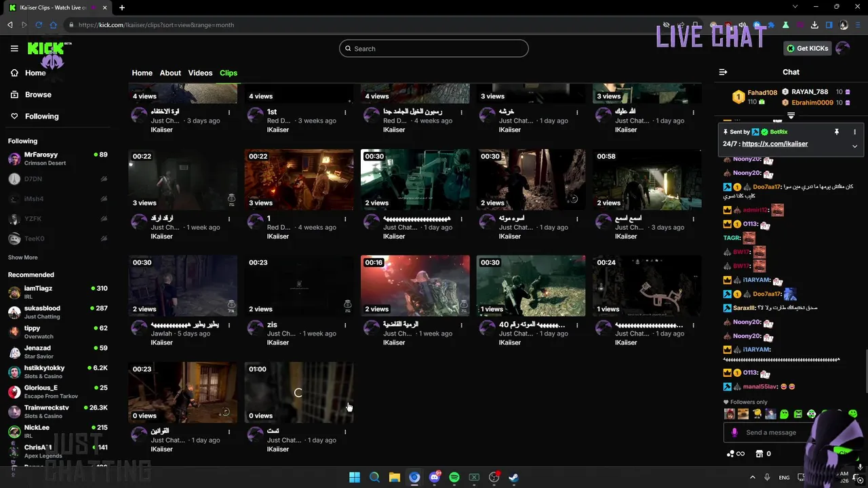
Task: Open Windows taskbar search
Action: coord(374,477)
